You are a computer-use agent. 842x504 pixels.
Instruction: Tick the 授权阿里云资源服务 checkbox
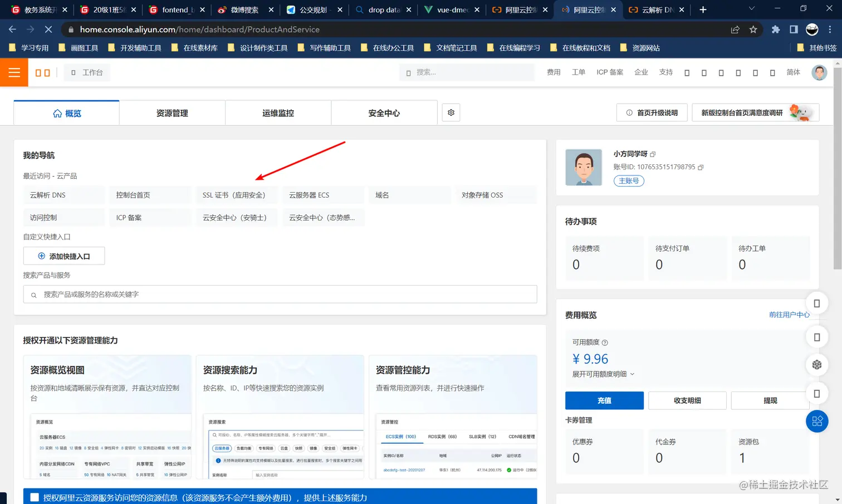(x=35, y=497)
